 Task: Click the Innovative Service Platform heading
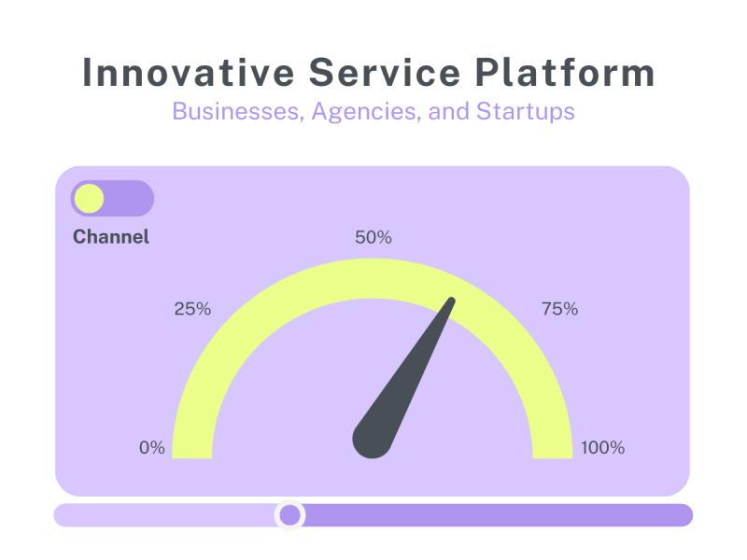point(369,73)
